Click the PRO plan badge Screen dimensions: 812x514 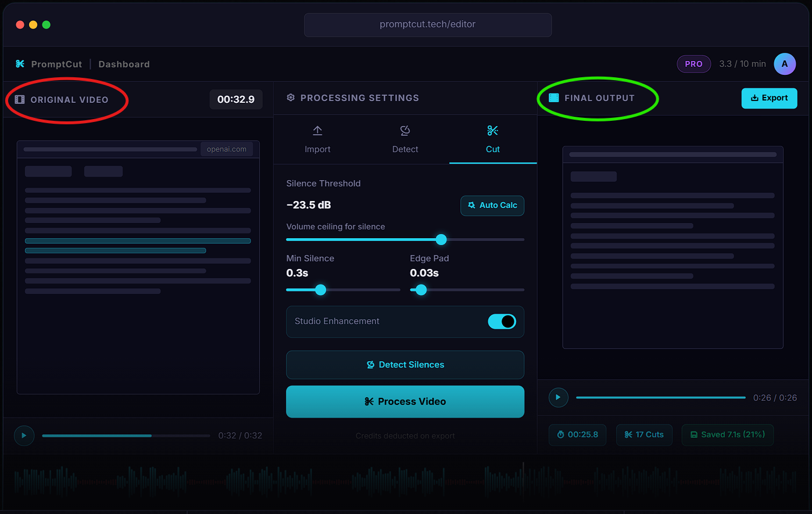coord(693,64)
